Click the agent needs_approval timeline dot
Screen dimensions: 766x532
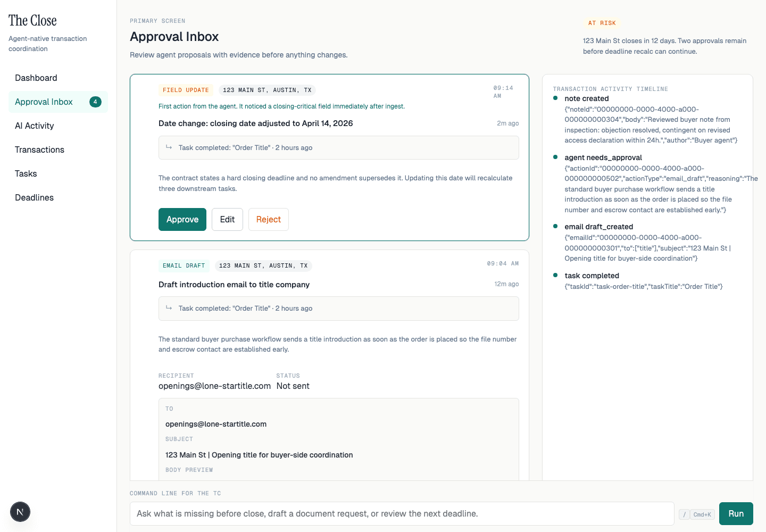pos(556,157)
